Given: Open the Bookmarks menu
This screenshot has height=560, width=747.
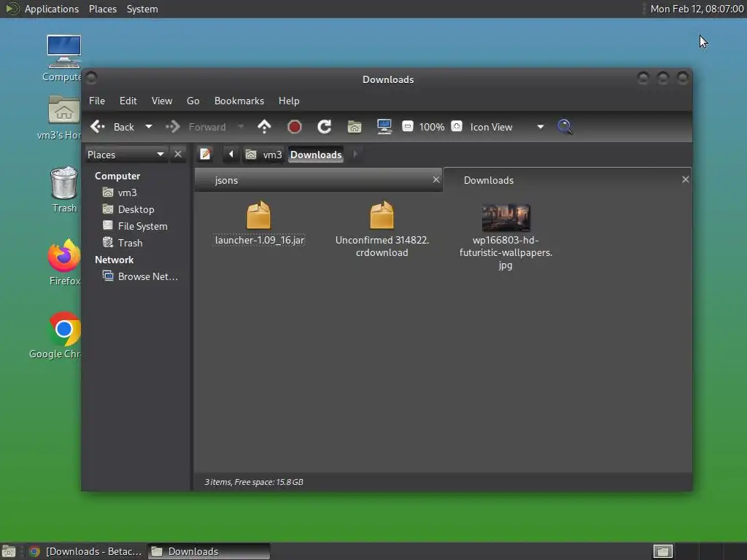Looking at the screenshot, I should point(239,101).
